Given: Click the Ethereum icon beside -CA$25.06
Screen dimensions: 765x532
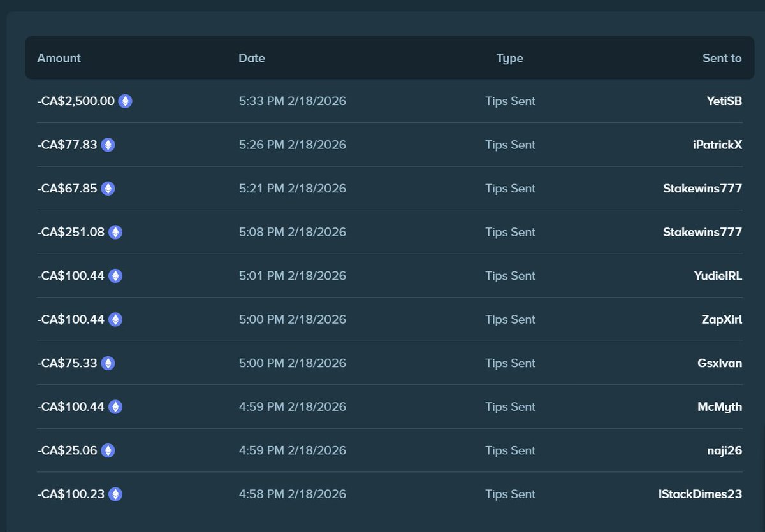Looking at the screenshot, I should (x=108, y=450).
